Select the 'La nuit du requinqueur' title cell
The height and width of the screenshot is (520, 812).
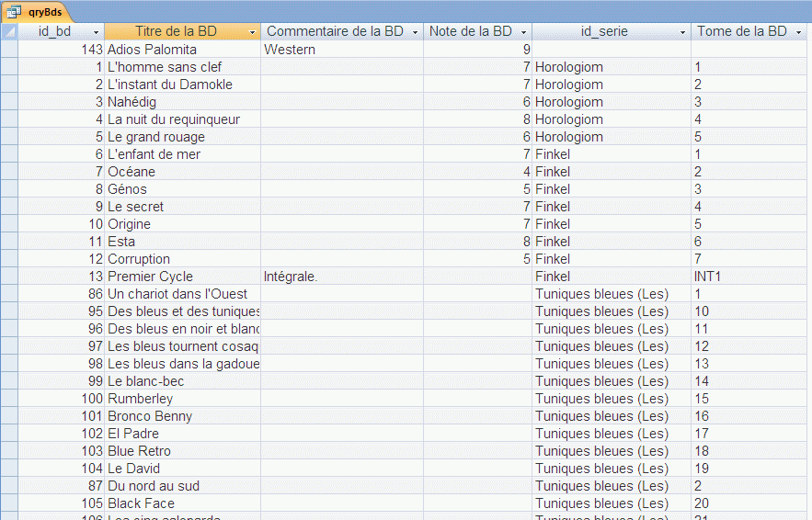pyautogui.click(x=182, y=119)
